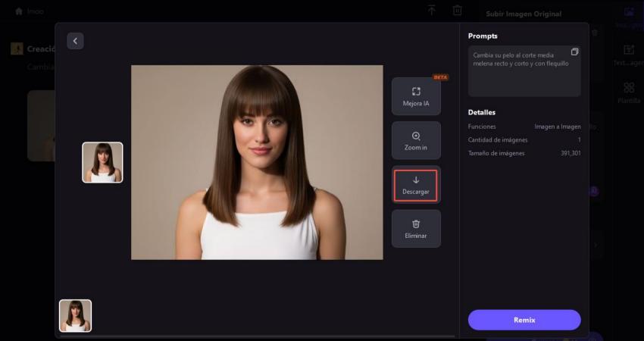This screenshot has height=341, width=644.
Task: Open the dimmed Plantilla sidebar icon
Action: pos(628,92)
